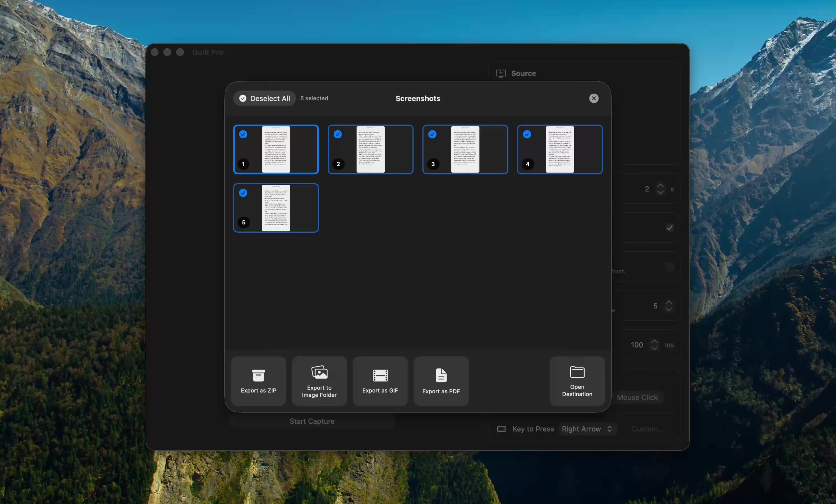Click the '5 selected' count label
The height and width of the screenshot is (504, 836).
click(x=314, y=98)
